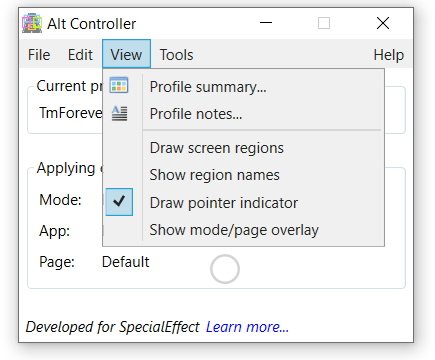Collapse the open View menu
435x360 pixels.
(x=126, y=54)
